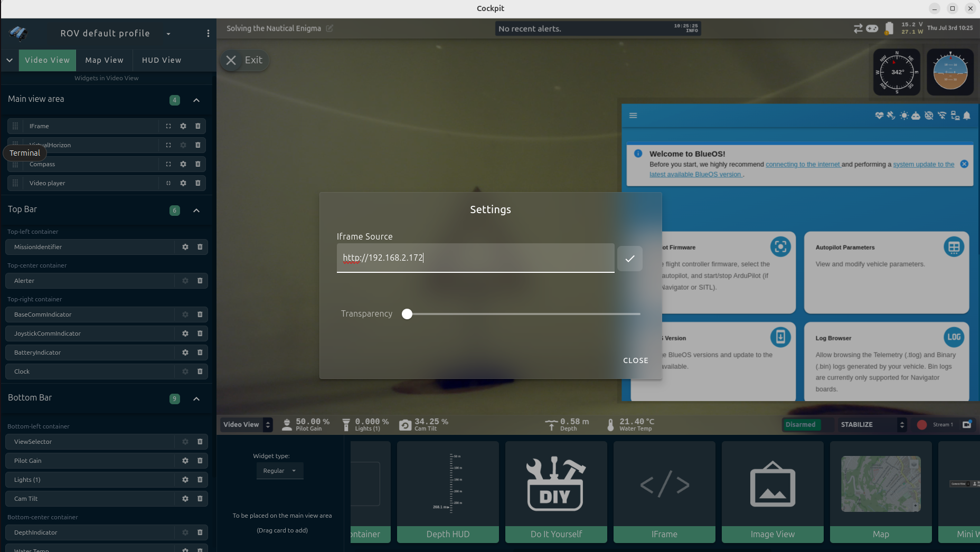Open settings for BatteryIndicator
This screenshot has height=552, width=980.
(x=185, y=353)
